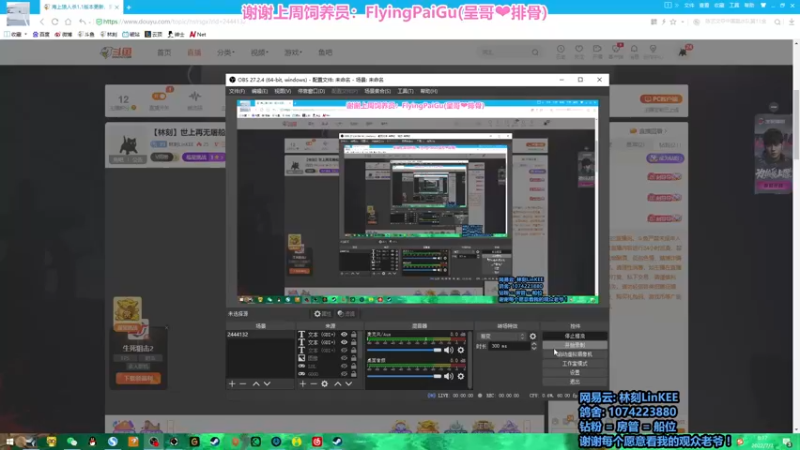Screen dimensions: 800x450
Task: Open Windows Start menu
Action: (10, 441)
